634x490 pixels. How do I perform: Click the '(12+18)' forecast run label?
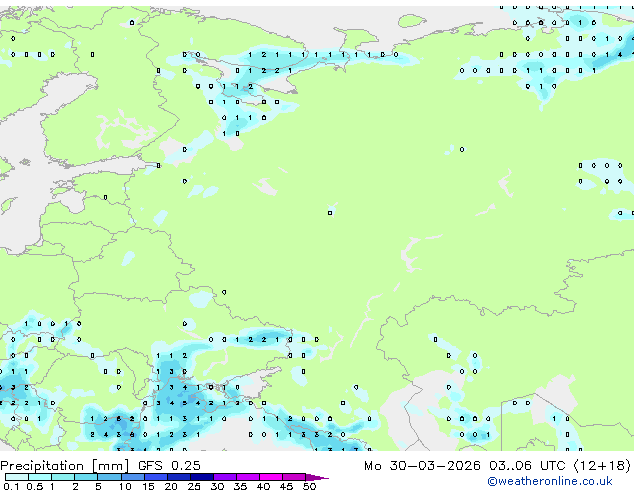(602, 465)
